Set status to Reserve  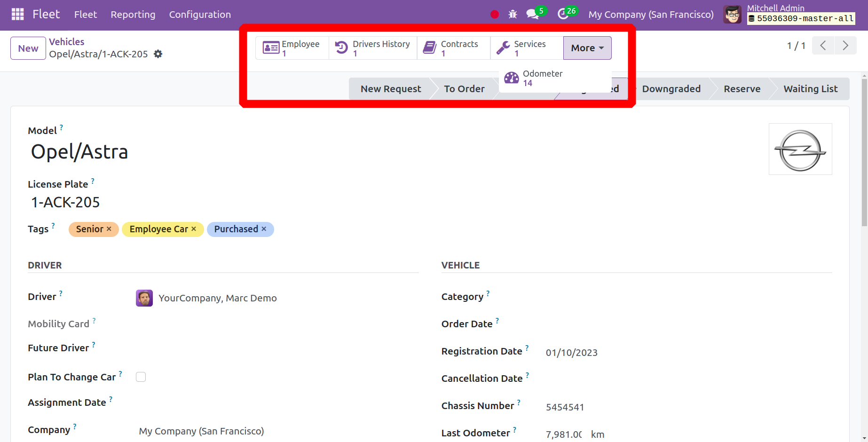(742, 89)
